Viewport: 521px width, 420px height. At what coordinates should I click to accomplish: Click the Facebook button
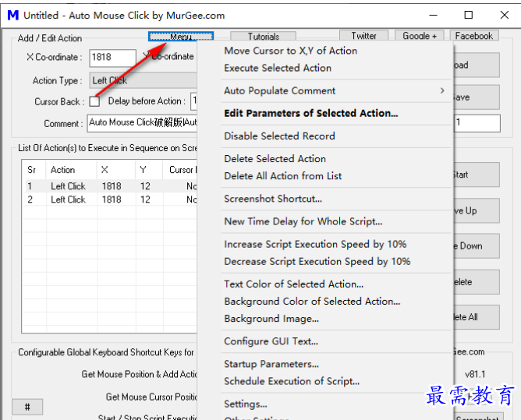tap(474, 36)
